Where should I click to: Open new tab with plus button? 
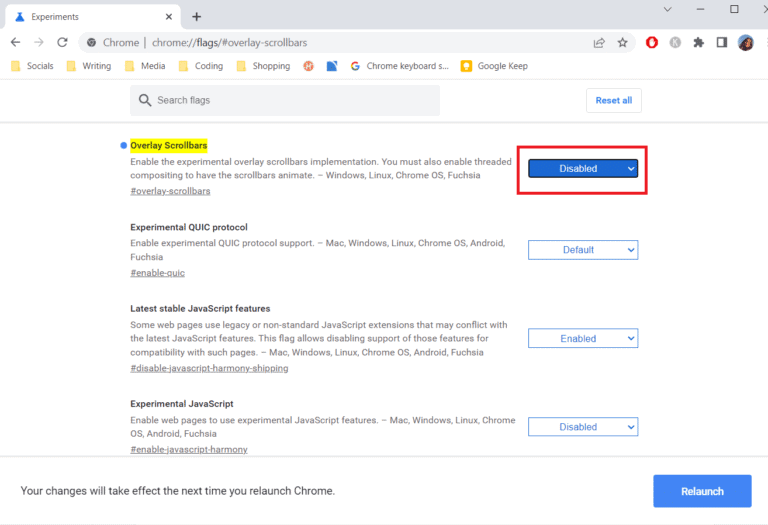point(196,16)
